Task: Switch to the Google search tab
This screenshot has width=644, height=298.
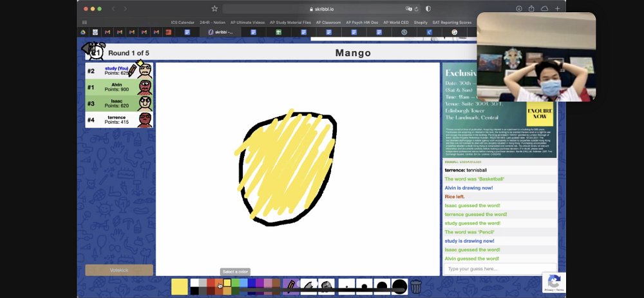Action: click(x=454, y=32)
